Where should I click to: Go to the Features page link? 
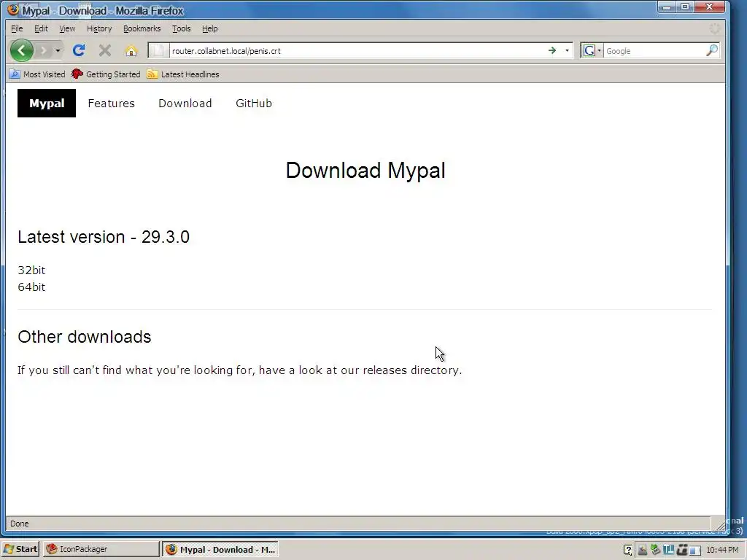tap(112, 104)
